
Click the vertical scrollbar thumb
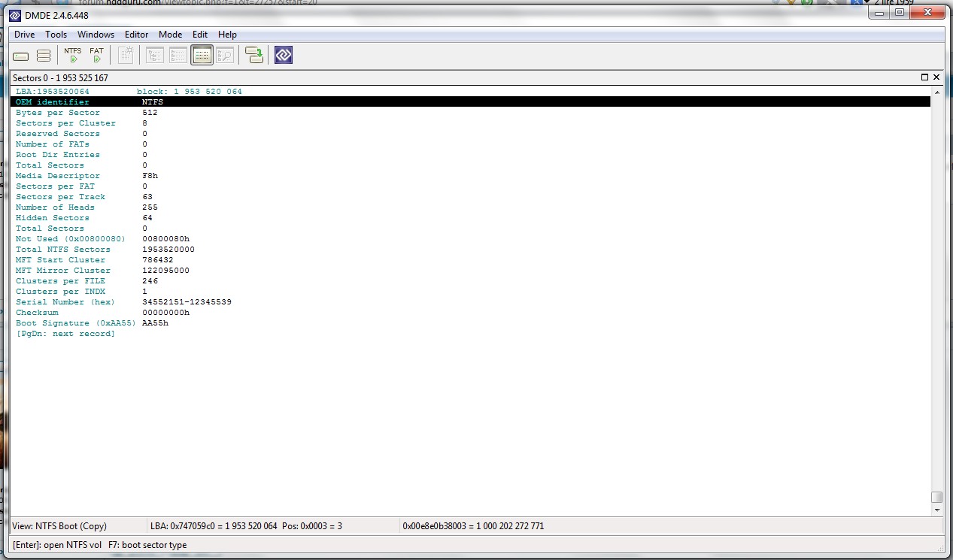936,497
